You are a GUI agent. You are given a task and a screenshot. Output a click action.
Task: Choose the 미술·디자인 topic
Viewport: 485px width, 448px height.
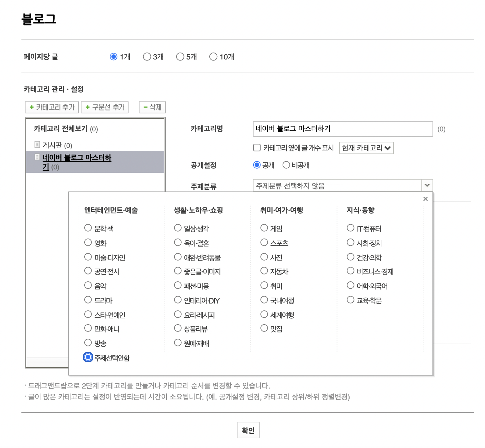[x=88, y=257]
